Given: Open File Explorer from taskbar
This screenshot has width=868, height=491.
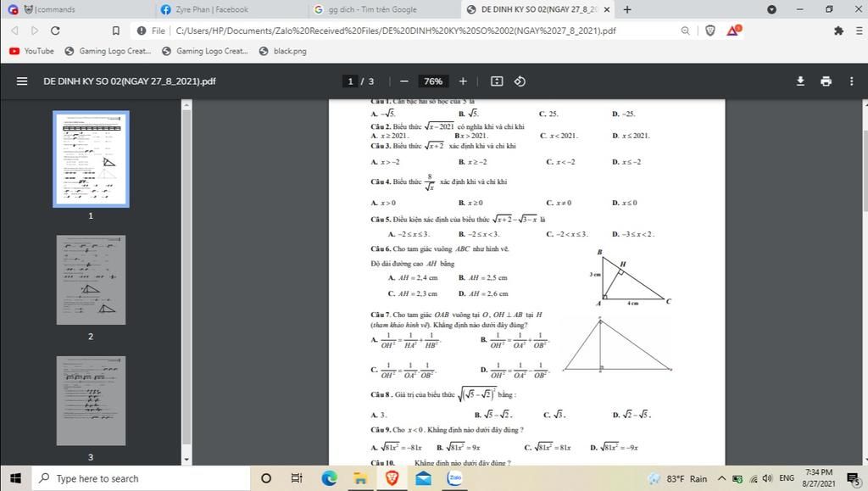Looking at the screenshot, I should click(360, 478).
